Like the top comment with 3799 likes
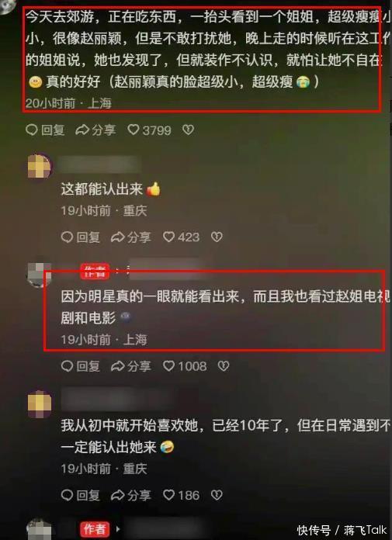The image size is (392, 540). (x=149, y=130)
